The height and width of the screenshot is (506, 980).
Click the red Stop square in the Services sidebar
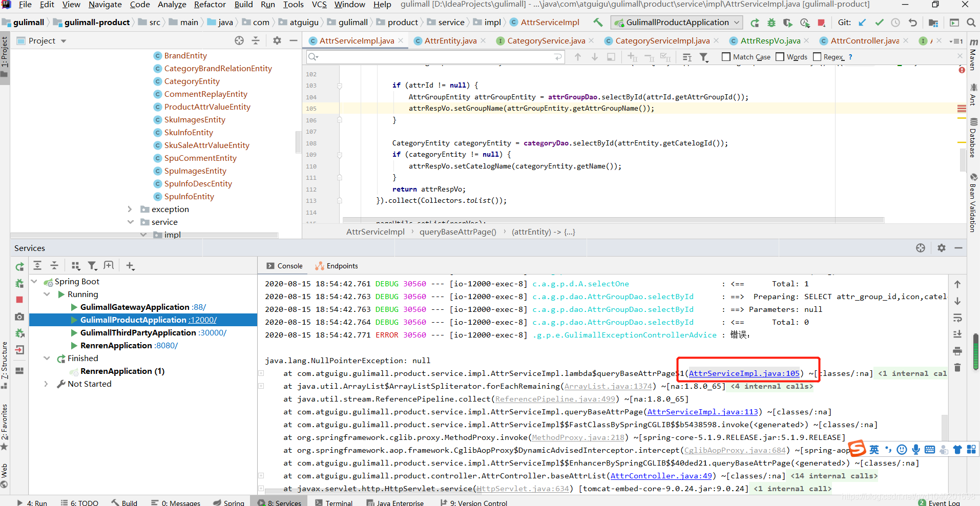point(19,300)
